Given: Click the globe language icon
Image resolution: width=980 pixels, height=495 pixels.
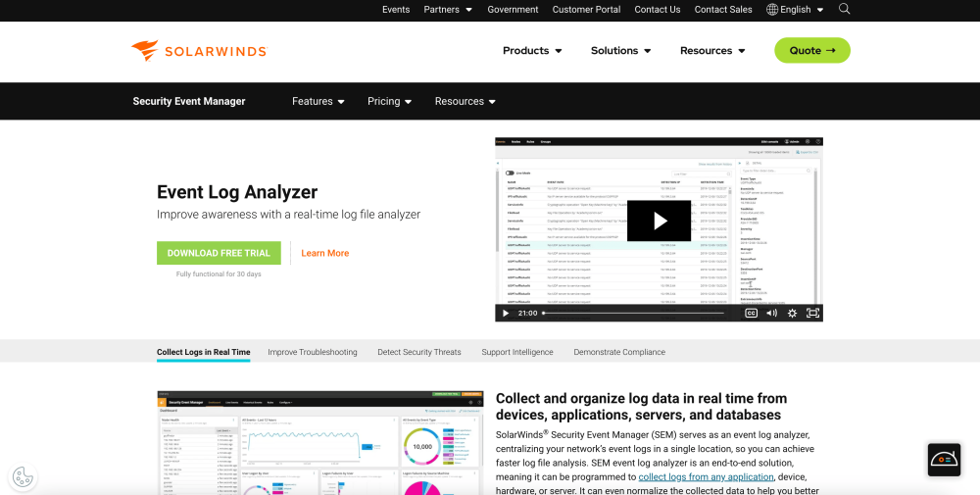Looking at the screenshot, I should point(772,10).
